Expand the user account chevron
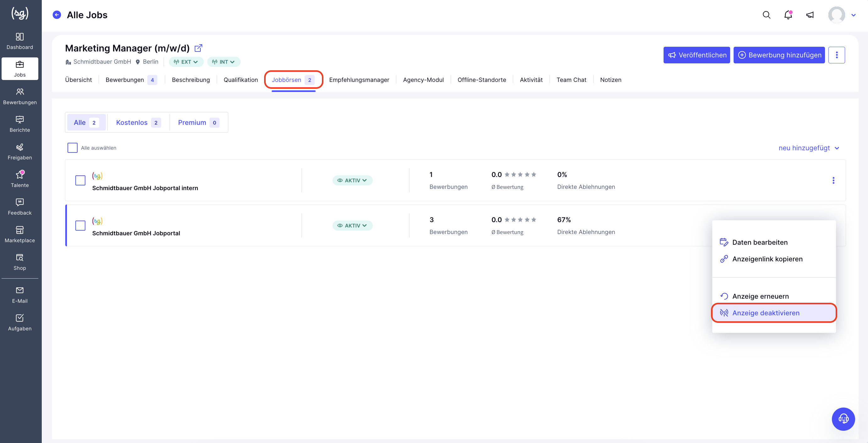 (853, 15)
